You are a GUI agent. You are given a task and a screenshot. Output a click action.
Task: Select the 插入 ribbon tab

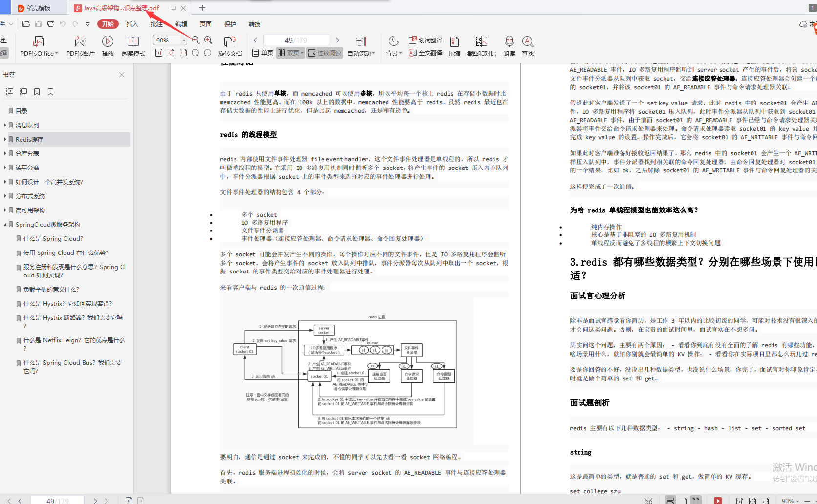coord(132,24)
